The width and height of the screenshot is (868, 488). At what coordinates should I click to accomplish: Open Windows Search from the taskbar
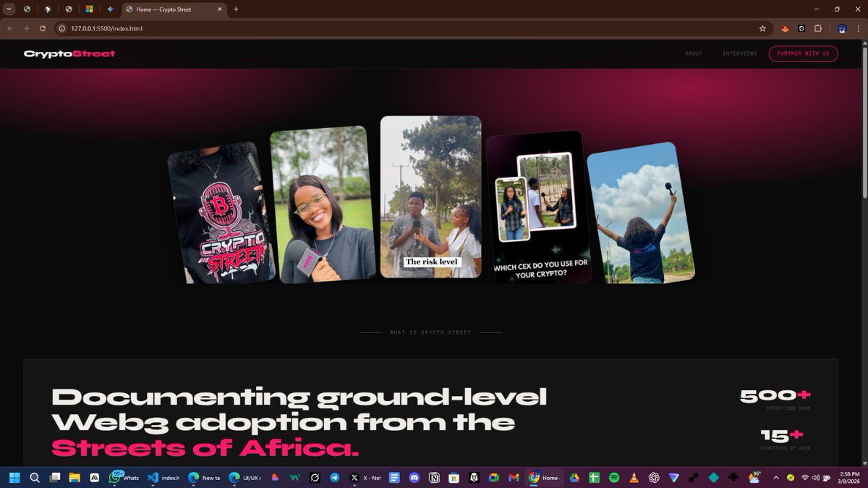click(34, 478)
